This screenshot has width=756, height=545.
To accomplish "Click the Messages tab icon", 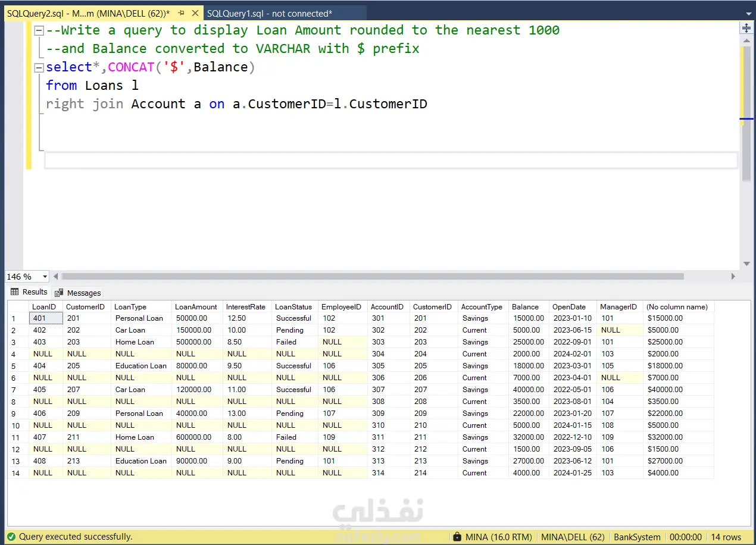I will point(60,293).
